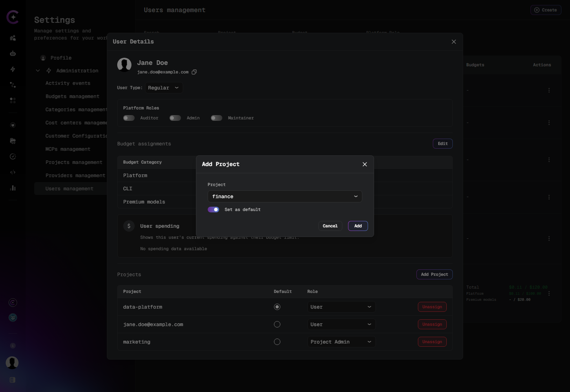Open the lightning bolt sidebar icon

13,69
